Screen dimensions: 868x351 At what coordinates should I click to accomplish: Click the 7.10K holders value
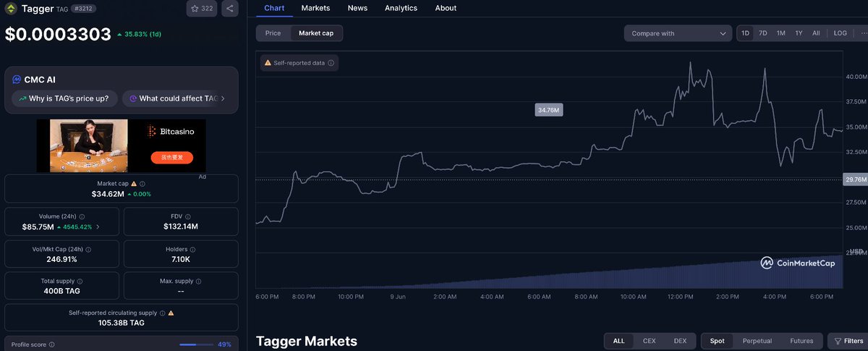181,259
